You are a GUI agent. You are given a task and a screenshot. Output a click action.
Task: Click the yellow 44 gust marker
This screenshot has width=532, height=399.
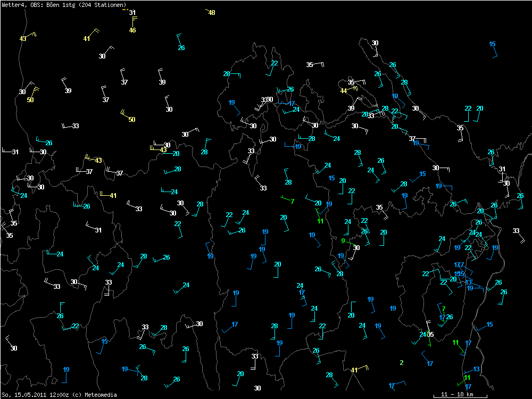tap(344, 91)
